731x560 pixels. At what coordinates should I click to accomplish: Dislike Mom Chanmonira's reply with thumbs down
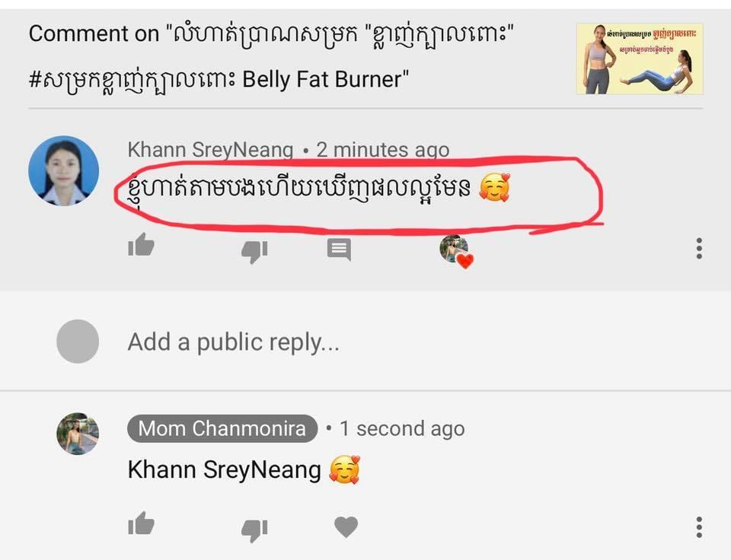pyautogui.click(x=254, y=530)
